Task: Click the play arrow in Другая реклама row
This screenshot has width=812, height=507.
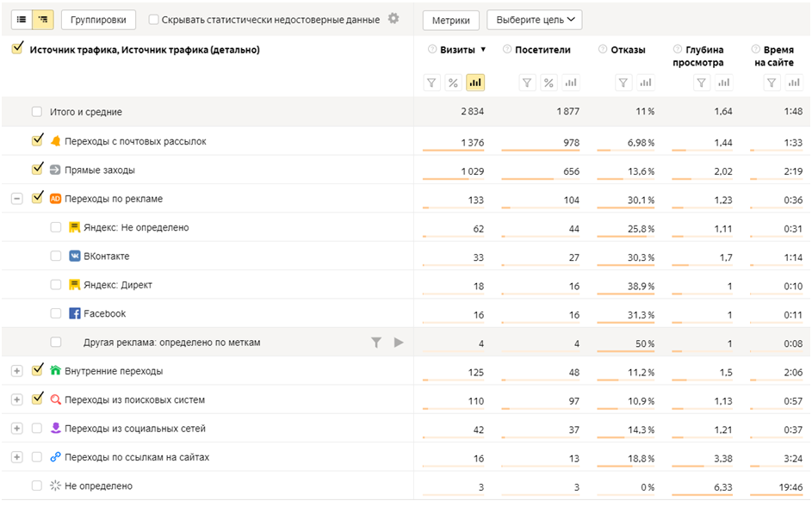Action: tap(398, 343)
